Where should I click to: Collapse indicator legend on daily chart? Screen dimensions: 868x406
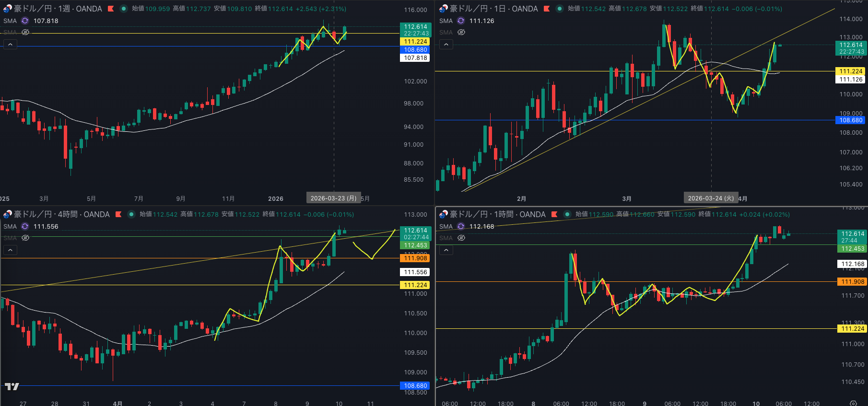click(446, 45)
